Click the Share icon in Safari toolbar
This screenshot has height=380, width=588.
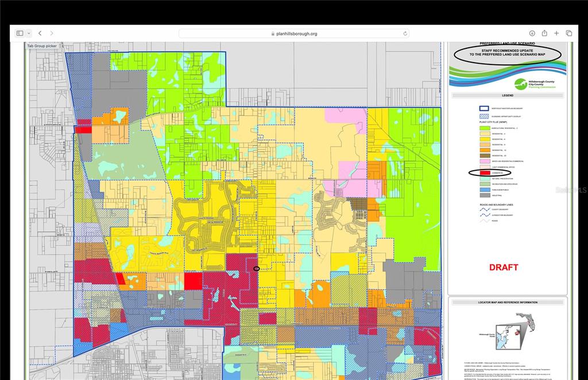tap(544, 33)
